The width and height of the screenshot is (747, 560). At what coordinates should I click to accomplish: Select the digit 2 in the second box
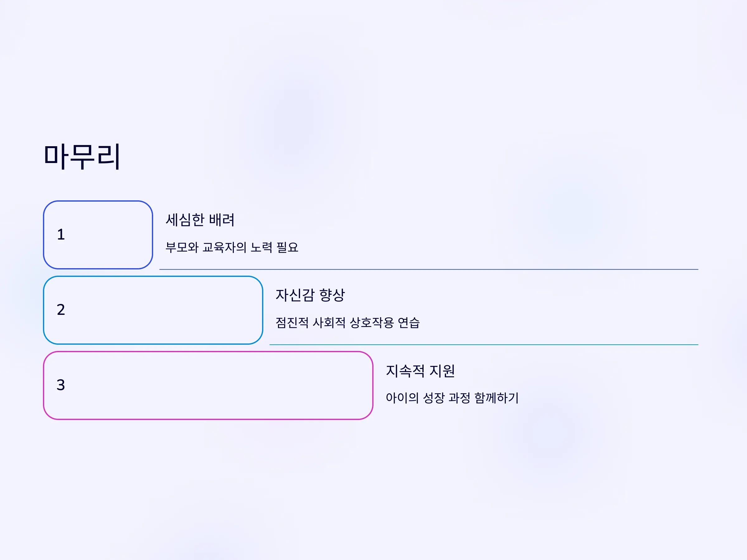tap(61, 310)
